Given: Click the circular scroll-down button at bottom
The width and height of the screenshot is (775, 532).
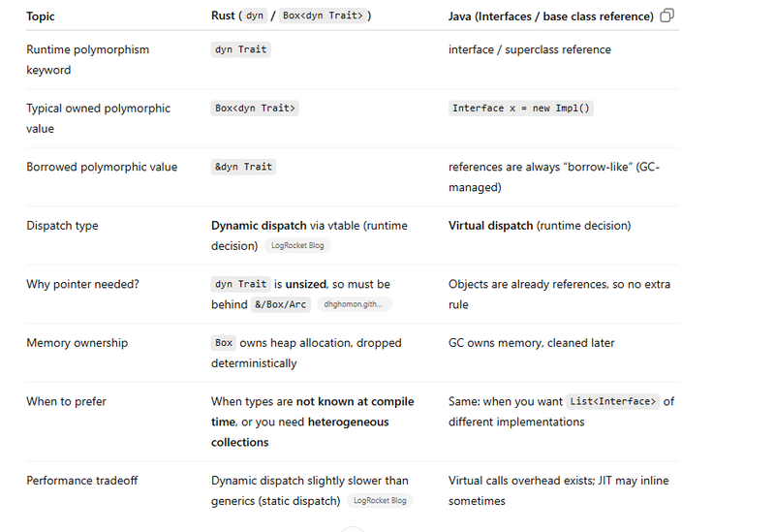Looking at the screenshot, I should 353,529.
